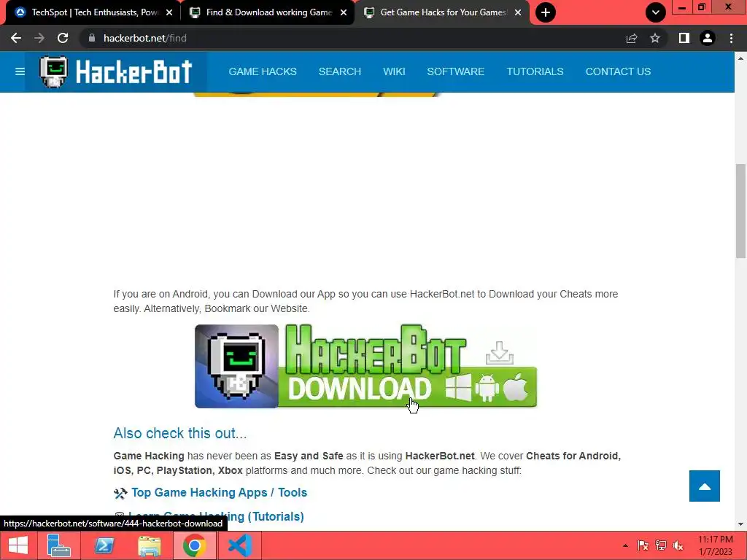This screenshot has height=560, width=747.
Task: View site information lock icon
Action: 92,38
